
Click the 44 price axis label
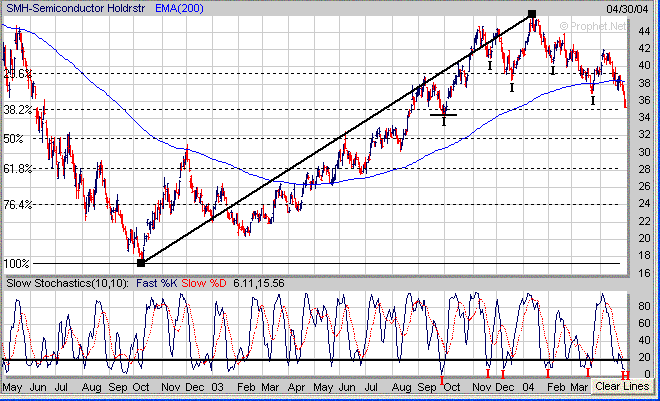coord(644,31)
